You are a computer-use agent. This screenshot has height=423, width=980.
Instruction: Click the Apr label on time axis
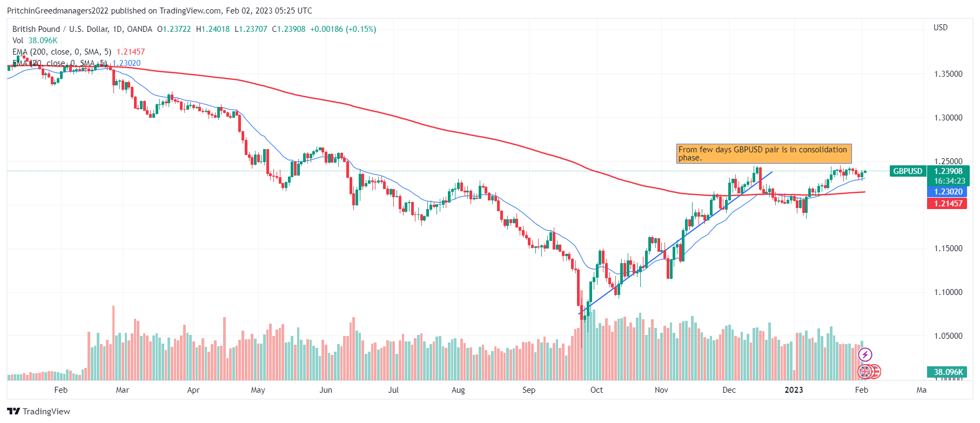point(193,390)
